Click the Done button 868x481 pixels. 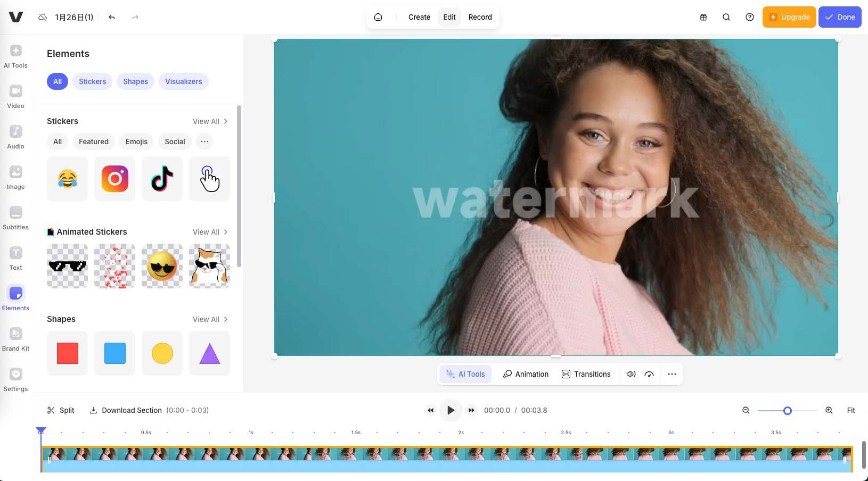pos(840,17)
